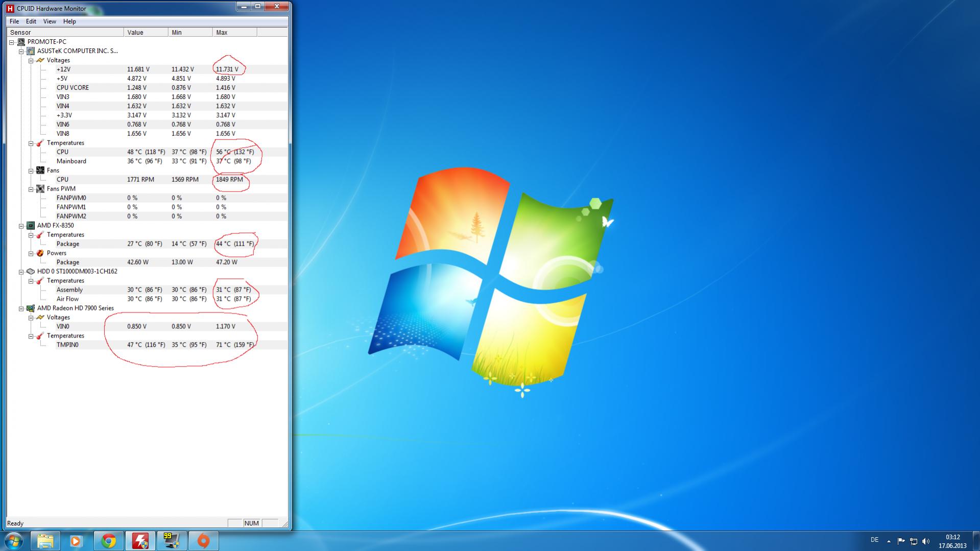
Task: Open Windows Explorer from the taskbar
Action: [x=45, y=541]
